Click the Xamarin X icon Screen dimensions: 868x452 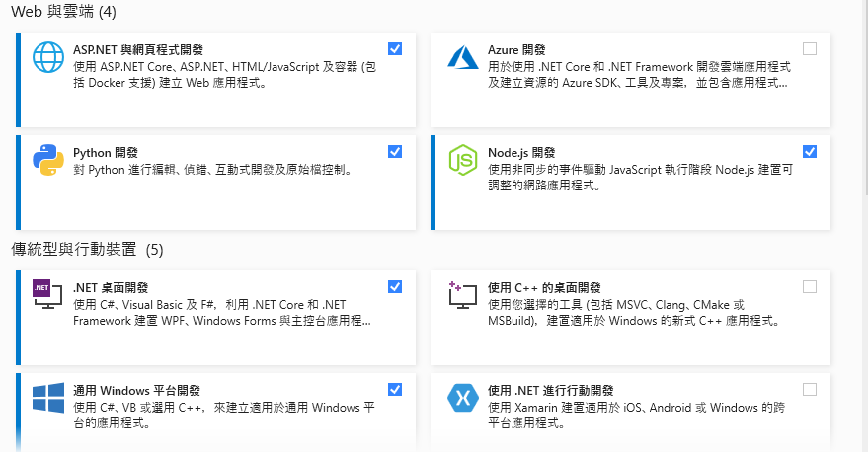pyautogui.click(x=463, y=398)
